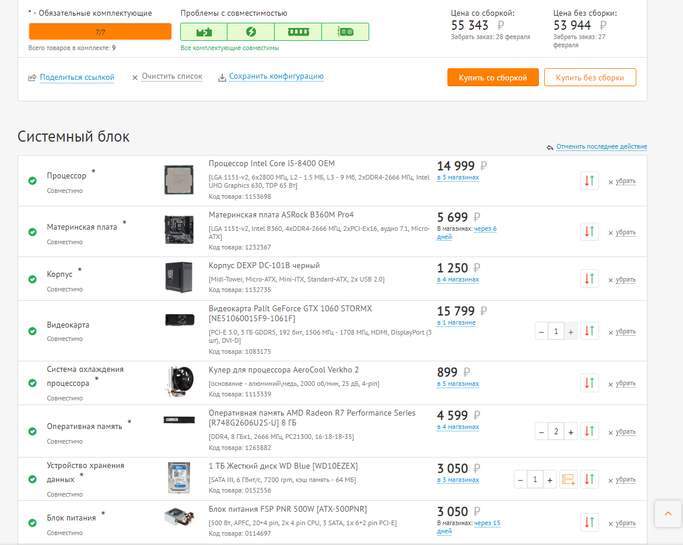Click Купить без сборки button

click(590, 77)
